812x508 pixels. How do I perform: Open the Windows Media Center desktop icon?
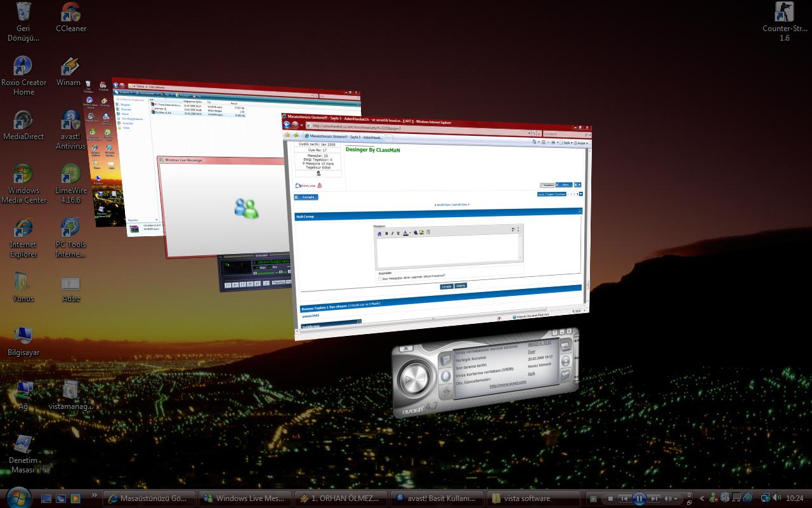[23, 176]
